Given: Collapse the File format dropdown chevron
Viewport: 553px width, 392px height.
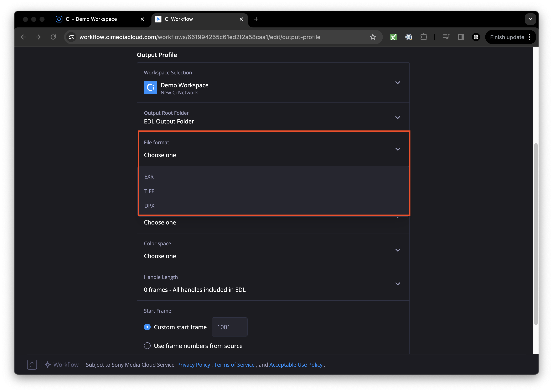Looking at the screenshot, I should 397,149.
